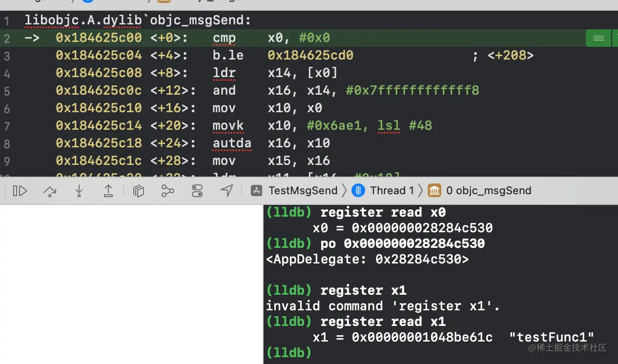Select TestMsgSend process in debug bar
The image size is (618, 364).
tap(303, 191)
